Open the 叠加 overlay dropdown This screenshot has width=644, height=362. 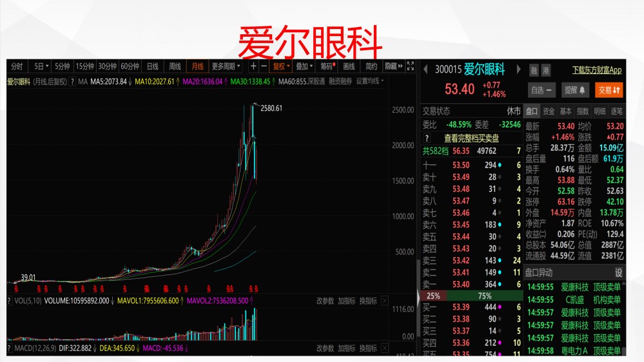point(304,66)
